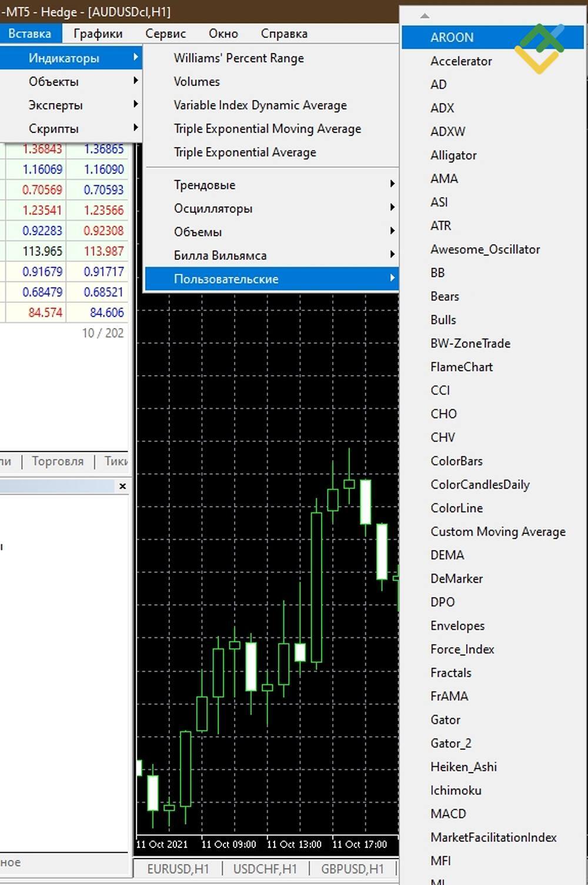Choose the AMA custom indicator
588x885 pixels.
coord(493,178)
